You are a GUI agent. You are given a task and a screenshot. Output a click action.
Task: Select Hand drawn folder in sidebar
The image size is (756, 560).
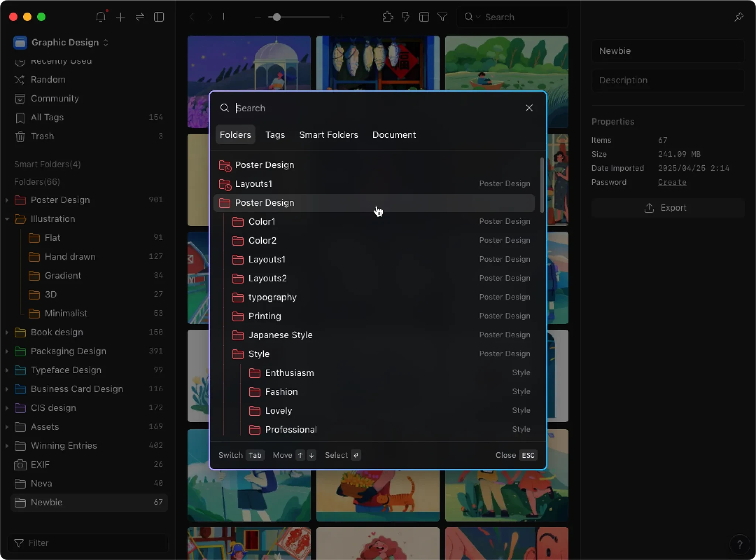point(89,257)
